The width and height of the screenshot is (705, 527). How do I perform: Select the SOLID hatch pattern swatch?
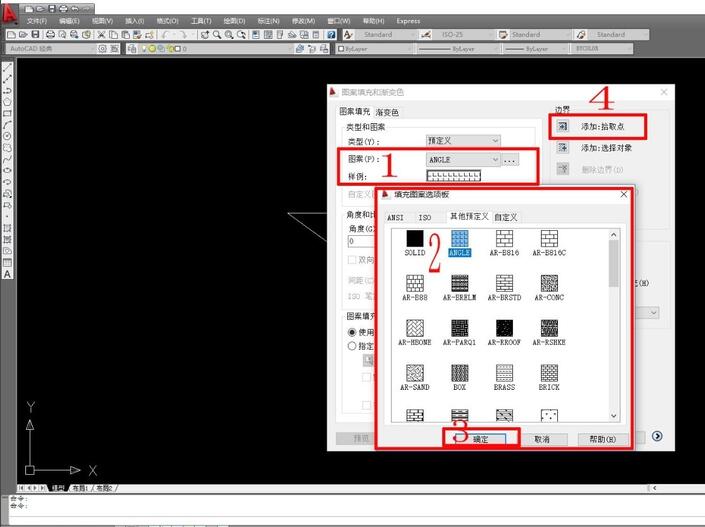[414, 238]
